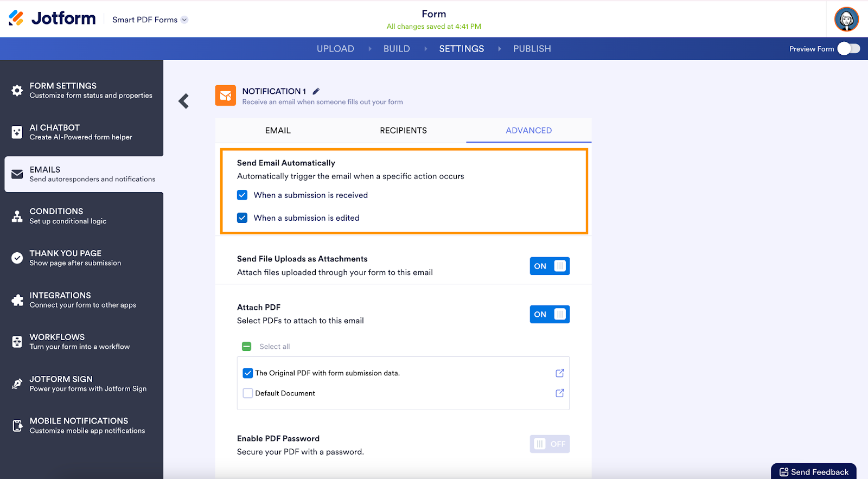Expand the Smart PDF Forms dropdown
This screenshot has width=868, height=479.
pos(184,20)
